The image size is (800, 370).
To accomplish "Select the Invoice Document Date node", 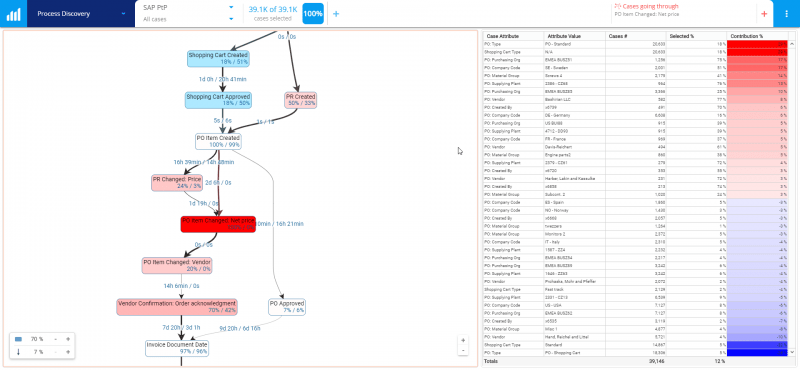I will tap(177, 348).
